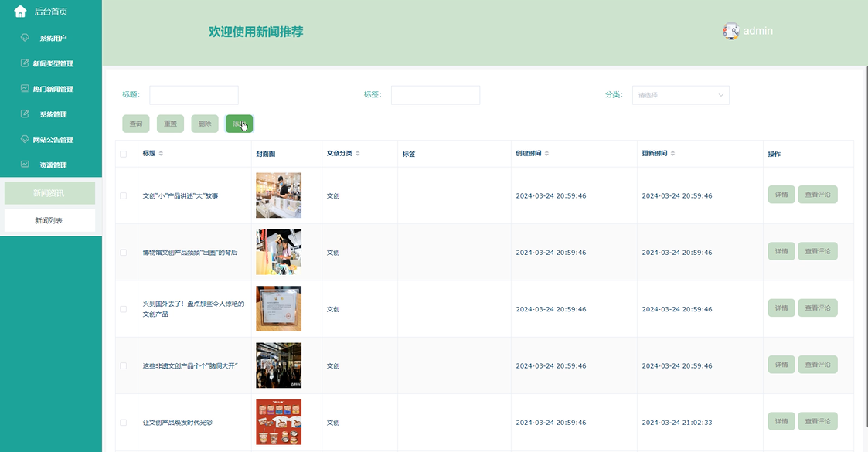Image resolution: width=868 pixels, height=452 pixels.
Task: Click the 查询 search button
Action: coord(135,124)
